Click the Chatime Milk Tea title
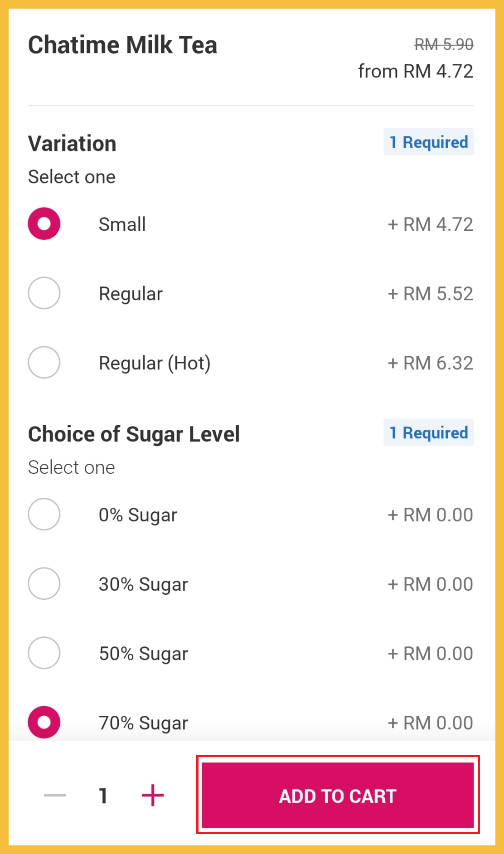The width and height of the screenshot is (504, 854). coord(123,45)
